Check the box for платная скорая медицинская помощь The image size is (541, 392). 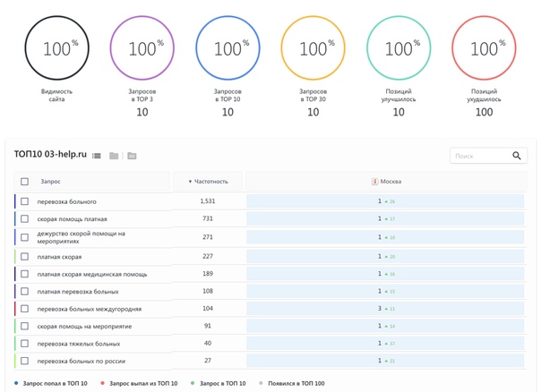tap(24, 274)
